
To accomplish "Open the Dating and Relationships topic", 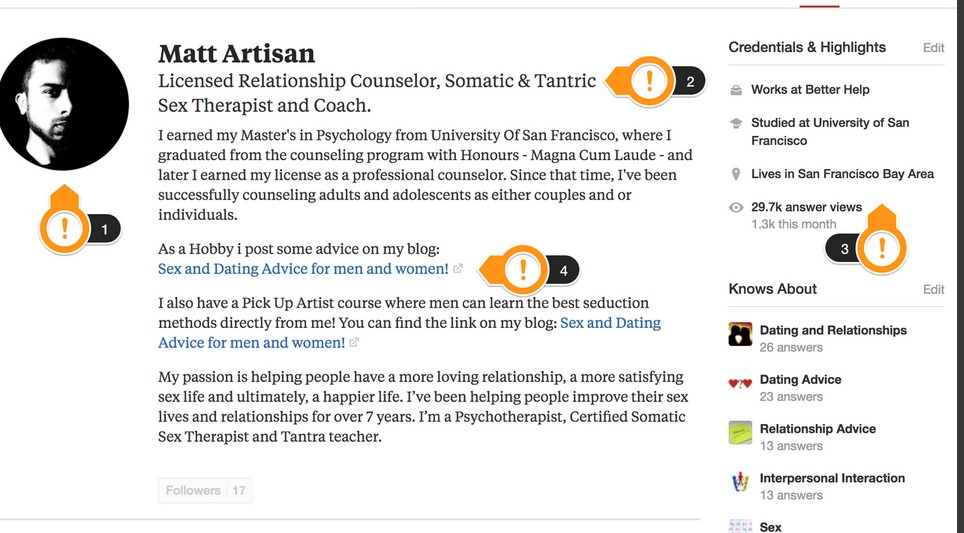I will [x=833, y=330].
